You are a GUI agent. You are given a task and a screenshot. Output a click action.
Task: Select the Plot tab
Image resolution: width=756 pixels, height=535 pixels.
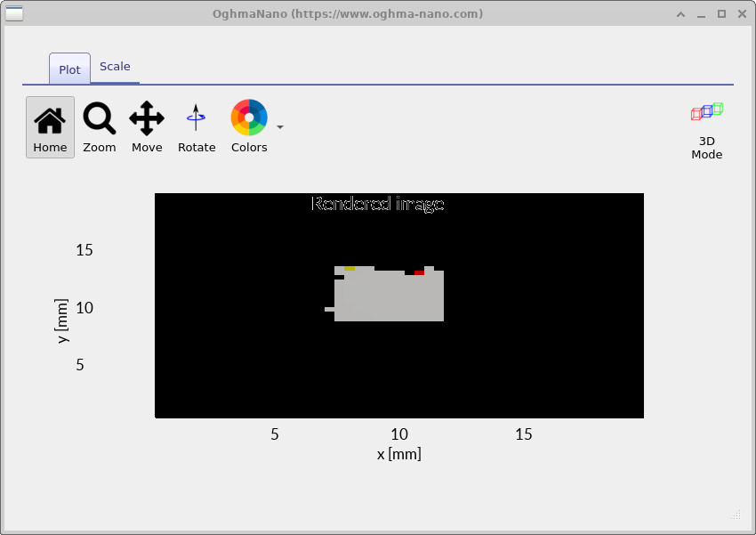[69, 69]
